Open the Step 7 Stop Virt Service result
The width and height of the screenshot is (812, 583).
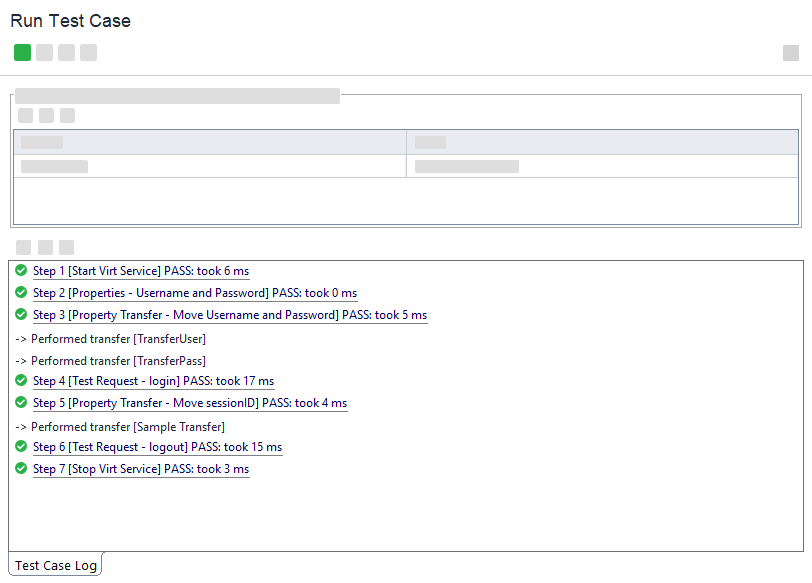(140, 469)
